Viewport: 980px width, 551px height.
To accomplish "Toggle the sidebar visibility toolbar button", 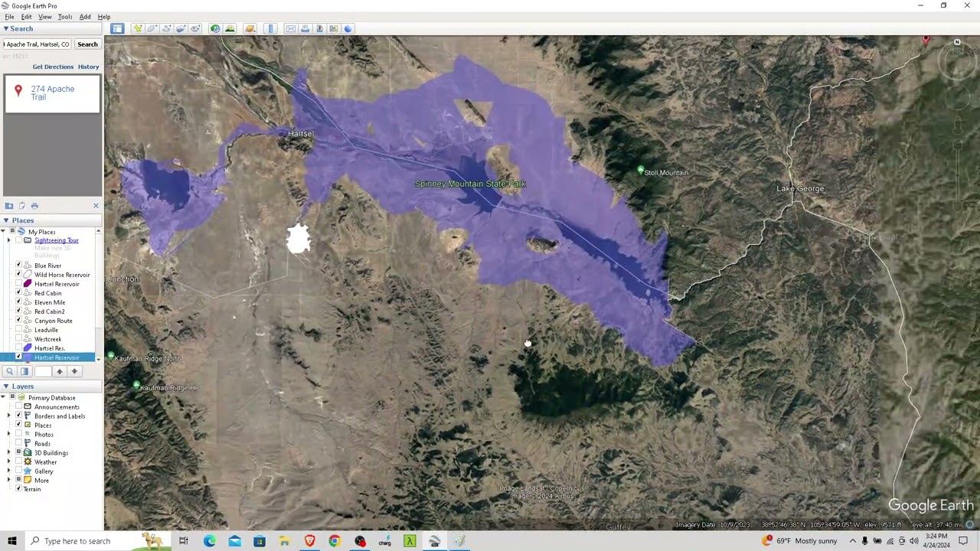I will (x=117, y=28).
